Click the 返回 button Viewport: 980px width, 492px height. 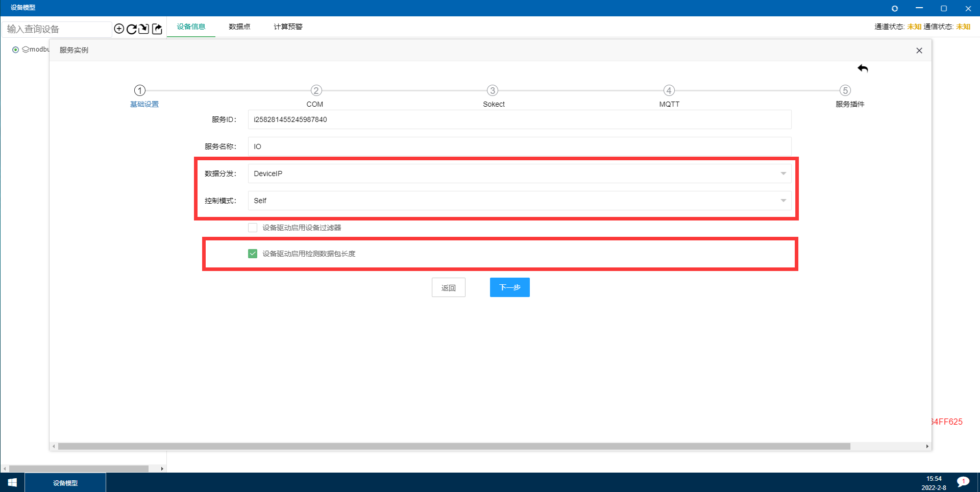point(449,287)
